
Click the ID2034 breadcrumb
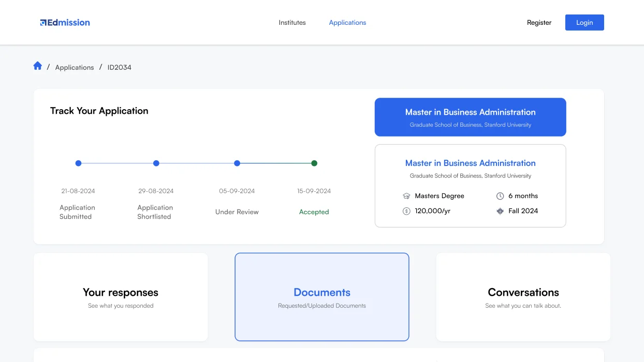point(120,67)
